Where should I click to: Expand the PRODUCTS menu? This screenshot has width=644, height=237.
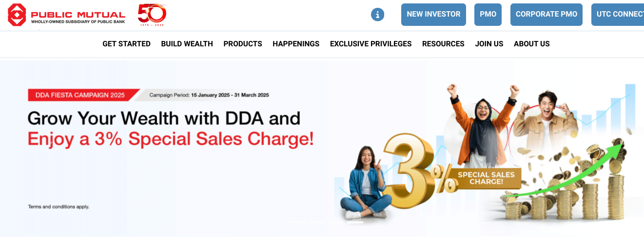tap(243, 44)
